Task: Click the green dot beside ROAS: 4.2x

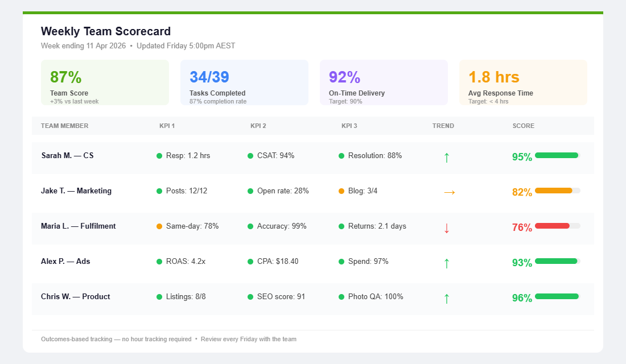Action: click(x=158, y=261)
